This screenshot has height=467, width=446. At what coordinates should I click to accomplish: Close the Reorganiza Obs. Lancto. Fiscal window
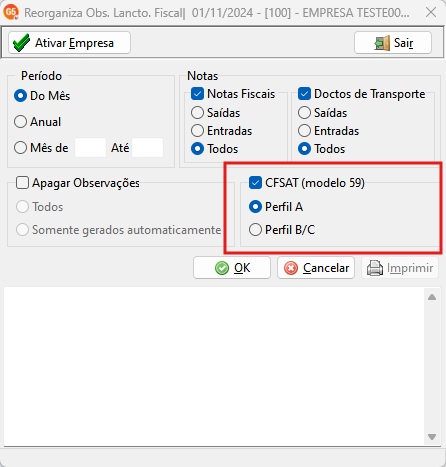click(x=431, y=12)
